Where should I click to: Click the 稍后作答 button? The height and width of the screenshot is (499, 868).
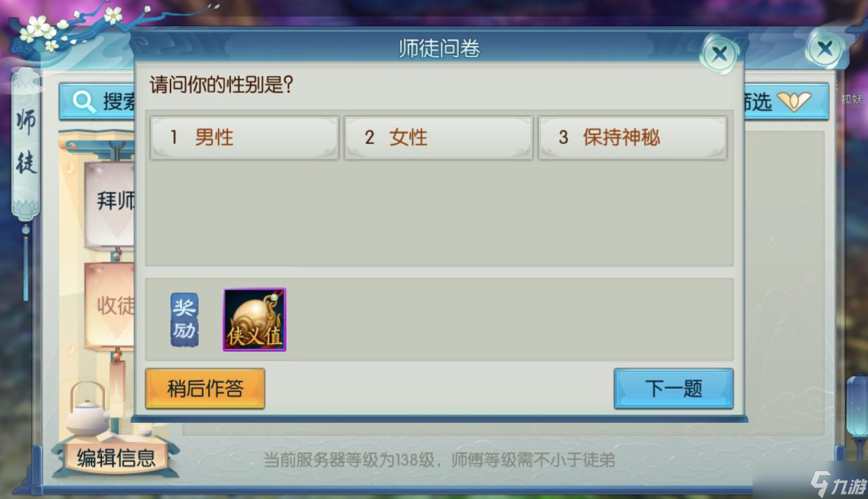pos(205,388)
